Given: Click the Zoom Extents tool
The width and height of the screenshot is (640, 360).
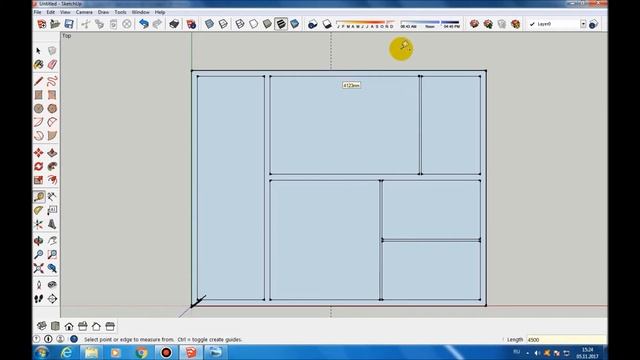Looking at the screenshot, I should point(38,268).
